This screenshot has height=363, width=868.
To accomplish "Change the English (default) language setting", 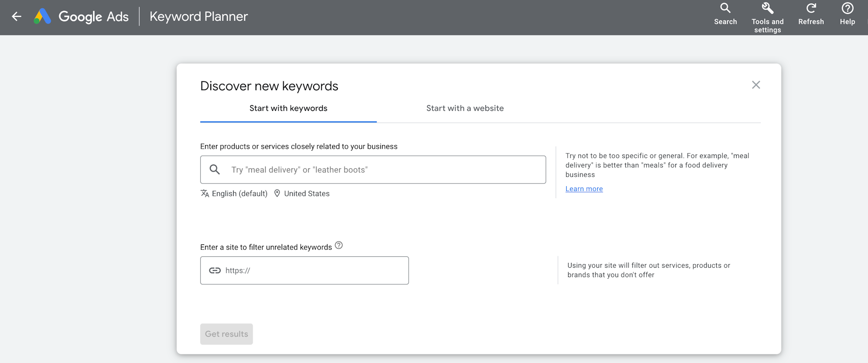I will tap(239, 193).
